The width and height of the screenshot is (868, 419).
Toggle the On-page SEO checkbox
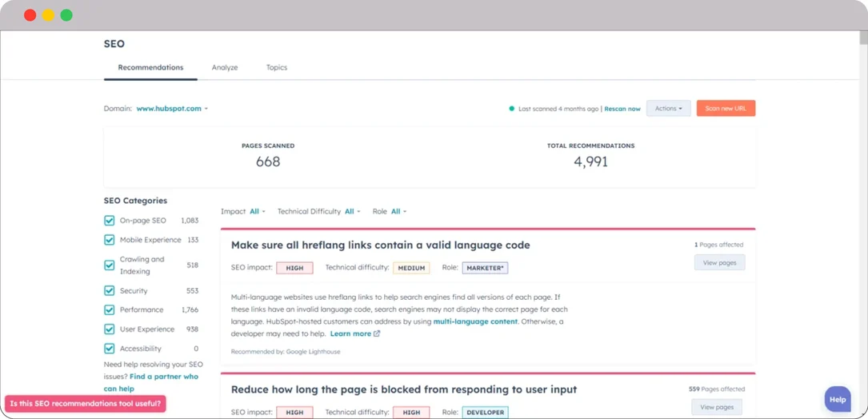point(109,220)
